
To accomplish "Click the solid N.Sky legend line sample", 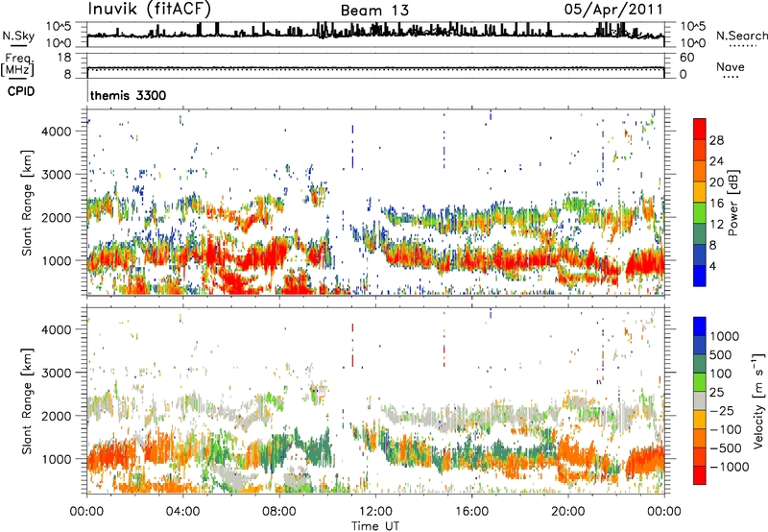I will (x=18, y=45).
